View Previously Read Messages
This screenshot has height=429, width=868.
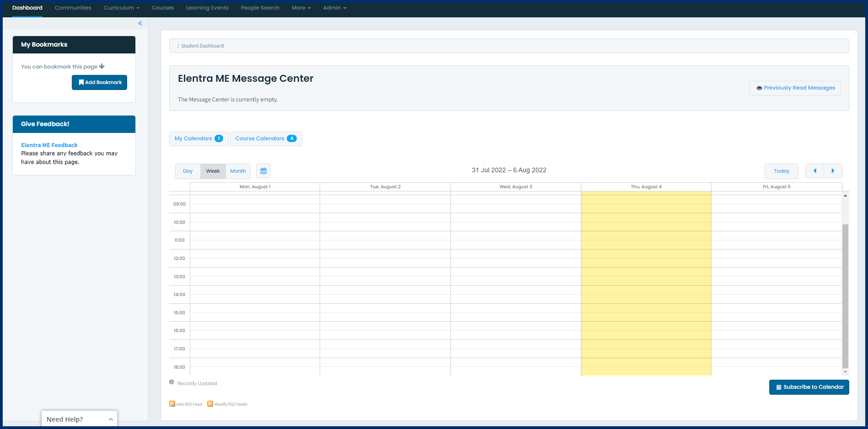pos(795,88)
